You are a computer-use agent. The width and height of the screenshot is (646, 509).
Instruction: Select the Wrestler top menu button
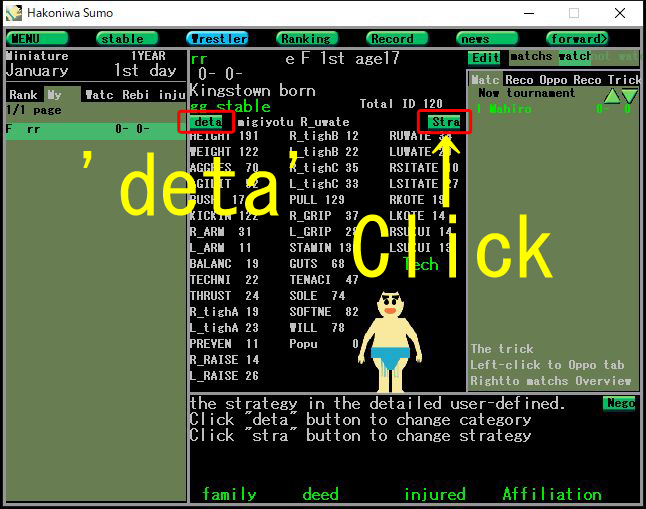(217, 38)
